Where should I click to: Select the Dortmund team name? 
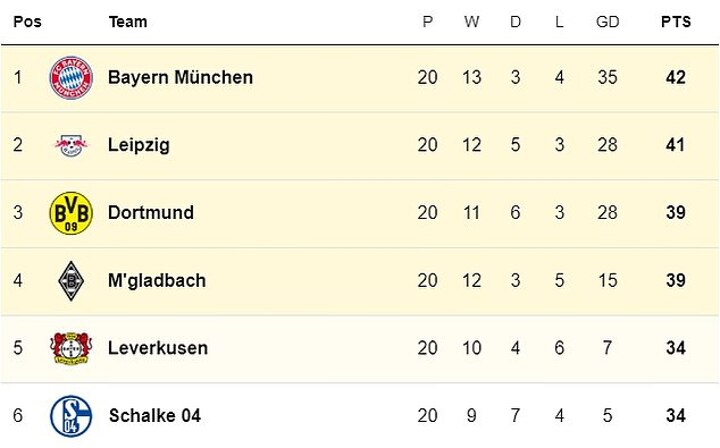click(x=151, y=213)
